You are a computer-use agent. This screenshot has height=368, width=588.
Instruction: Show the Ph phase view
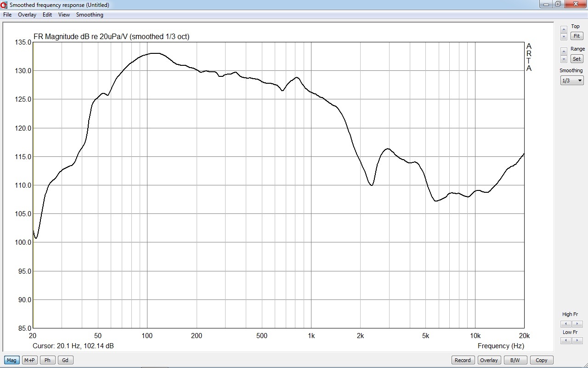click(47, 360)
